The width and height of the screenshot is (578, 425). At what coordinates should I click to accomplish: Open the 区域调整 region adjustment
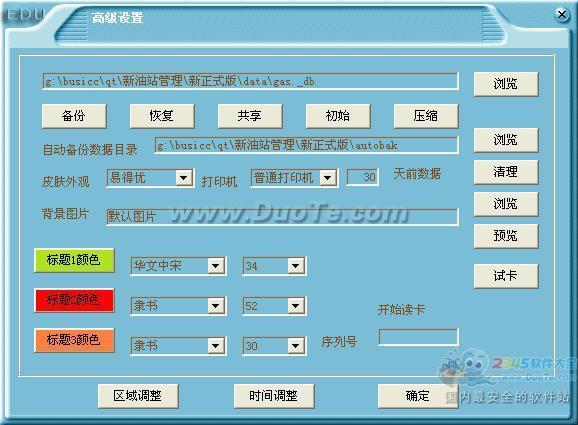(138, 396)
